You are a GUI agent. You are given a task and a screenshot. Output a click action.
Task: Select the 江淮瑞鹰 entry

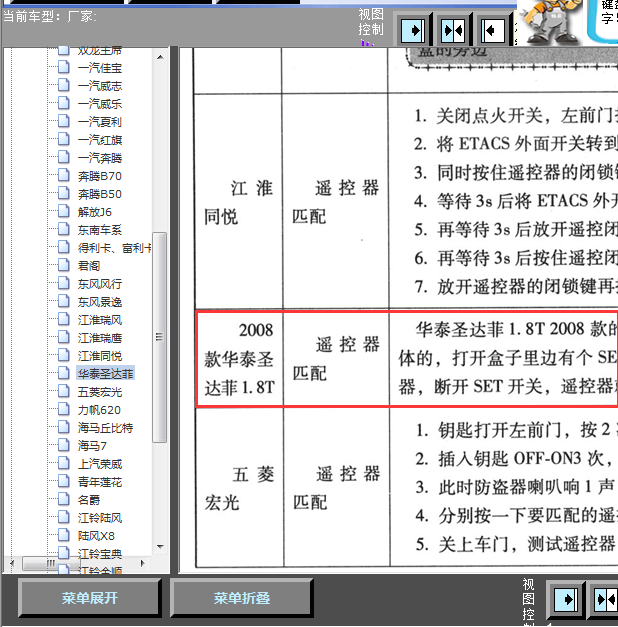tap(100, 338)
